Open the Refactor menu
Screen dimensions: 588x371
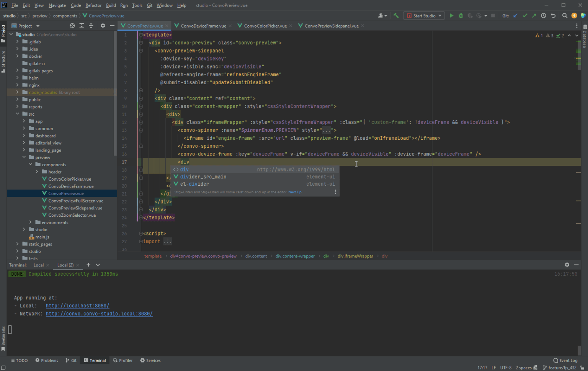pos(93,5)
